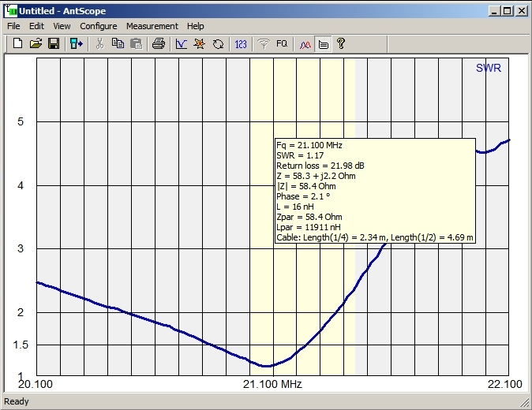Image resolution: width=532 pixels, height=410 pixels.
Task: Save the measurement with the floppy icon
Action: [54, 43]
